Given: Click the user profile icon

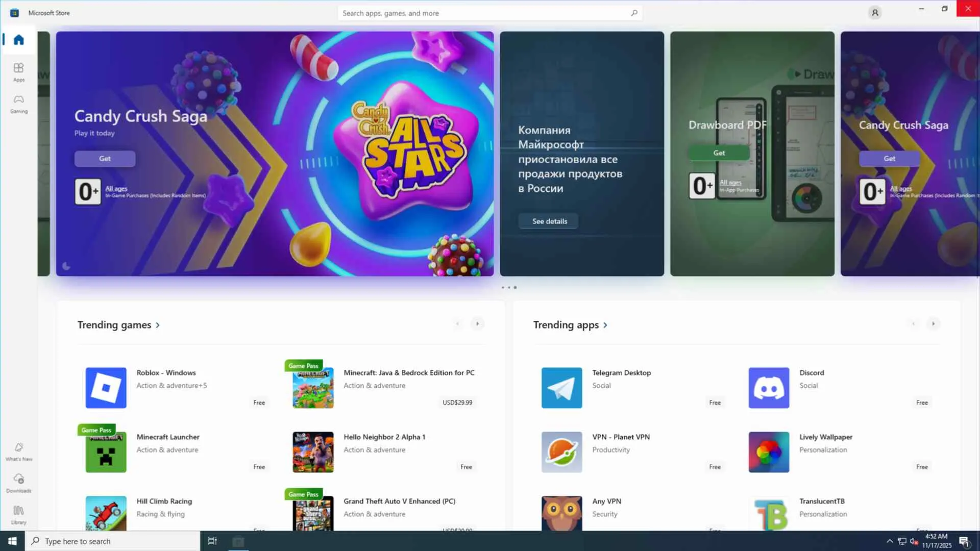Looking at the screenshot, I should [x=875, y=13].
